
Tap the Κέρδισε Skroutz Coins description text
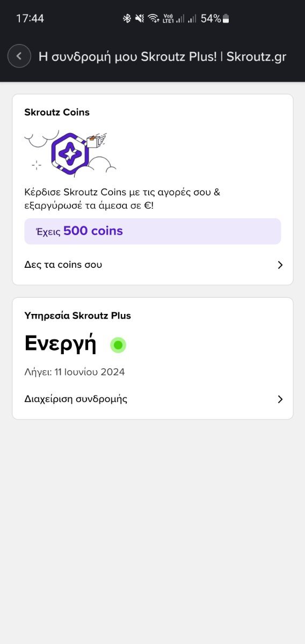(122, 199)
